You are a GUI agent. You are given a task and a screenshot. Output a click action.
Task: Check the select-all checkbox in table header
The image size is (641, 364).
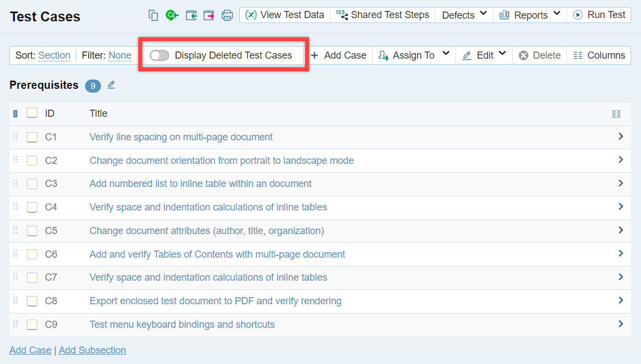(x=32, y=113)
